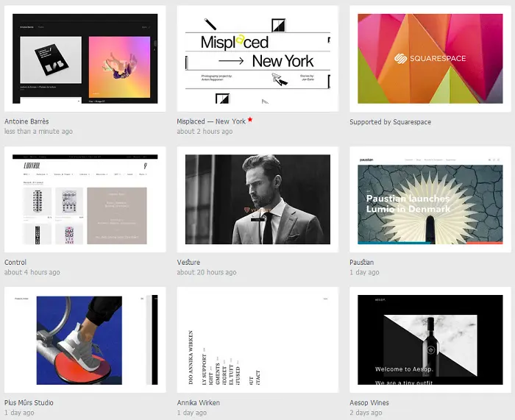The image size is (515, 420).
Task: Click 'about 4 hours ago' timestamp
Action: 32,272
